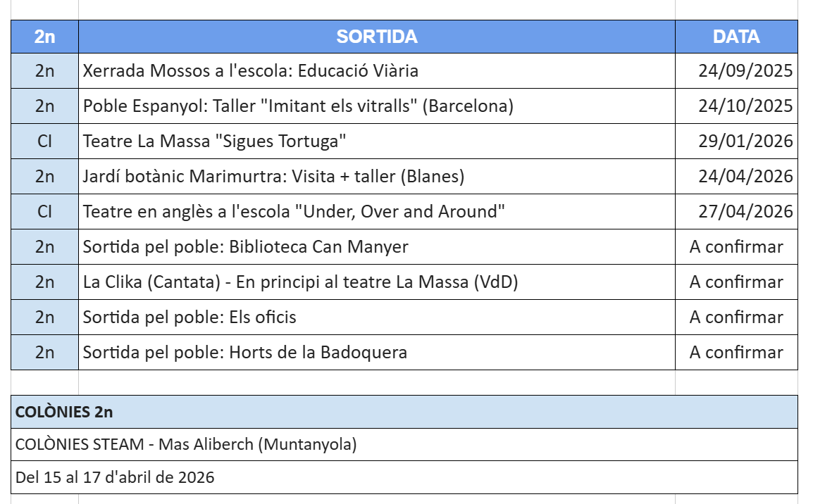Select the Teatre en anglès cell
The width and height of the screenshot is (813, 504).
click(x=294, y=212)
